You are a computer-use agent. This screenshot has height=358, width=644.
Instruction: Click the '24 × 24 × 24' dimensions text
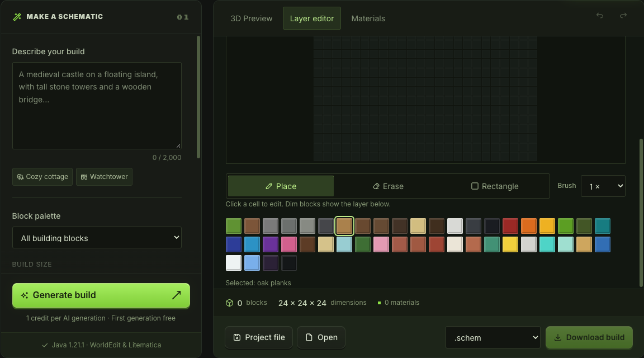[302, 303]
